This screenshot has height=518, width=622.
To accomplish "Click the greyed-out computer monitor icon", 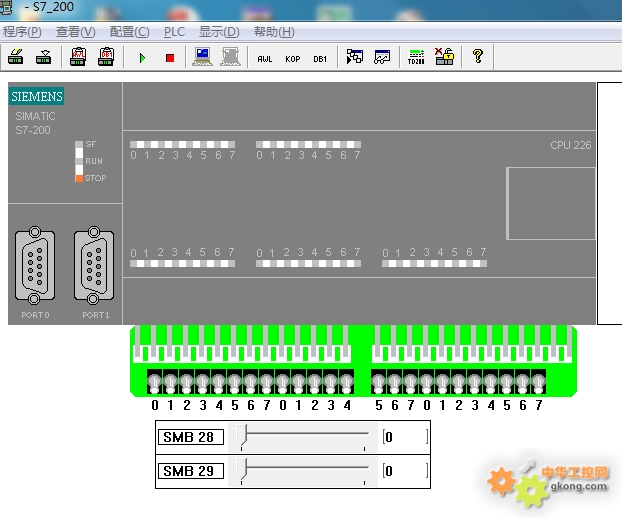I will [230, 57].
